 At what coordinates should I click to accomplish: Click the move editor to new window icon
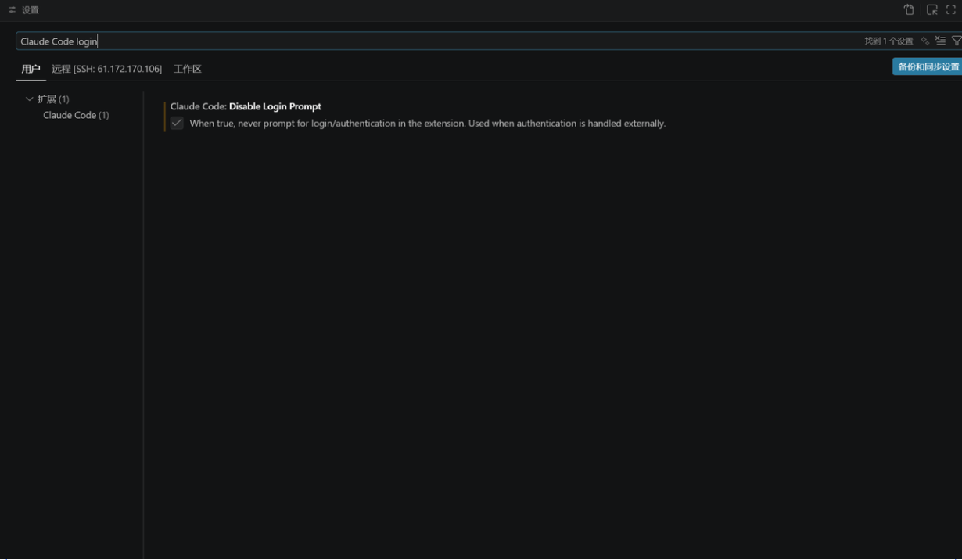click(931, 10)
